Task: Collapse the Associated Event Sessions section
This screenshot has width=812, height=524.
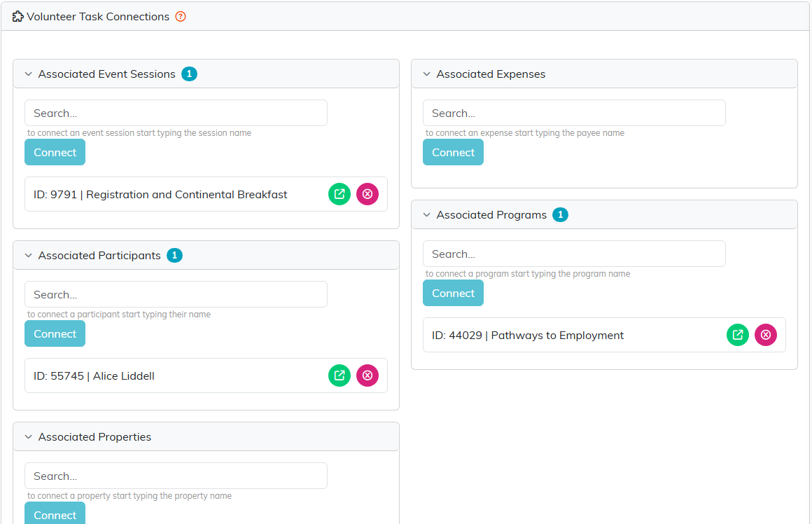Action: (29, 74)
